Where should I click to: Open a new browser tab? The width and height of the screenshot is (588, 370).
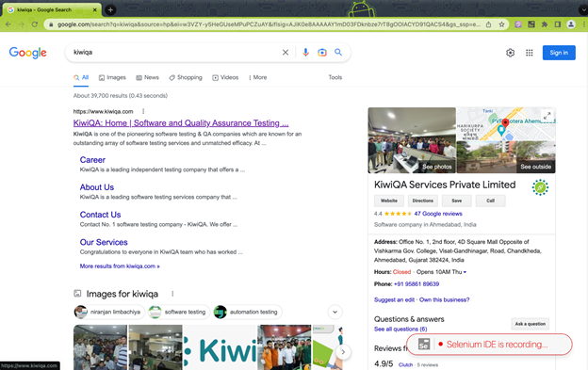click(x=110, y=9)
